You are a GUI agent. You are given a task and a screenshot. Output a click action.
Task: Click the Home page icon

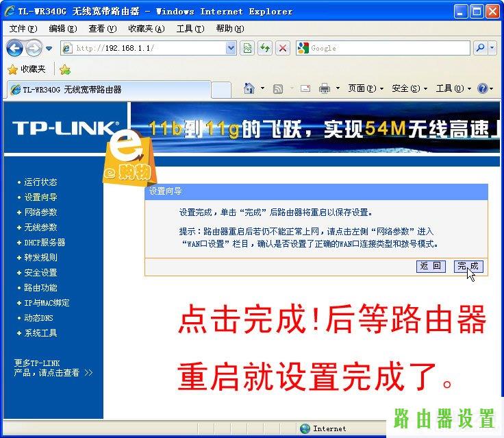(x=249, y=88)
